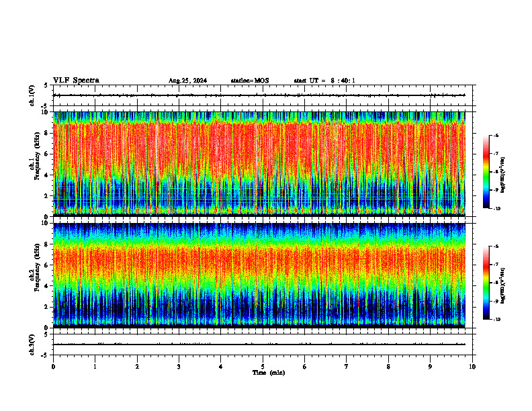Click the 'VLF Spectra' title text
Image resolution: width=532 pixels, height=411 pixels.
pyautogui.click(x=76, y=81)
